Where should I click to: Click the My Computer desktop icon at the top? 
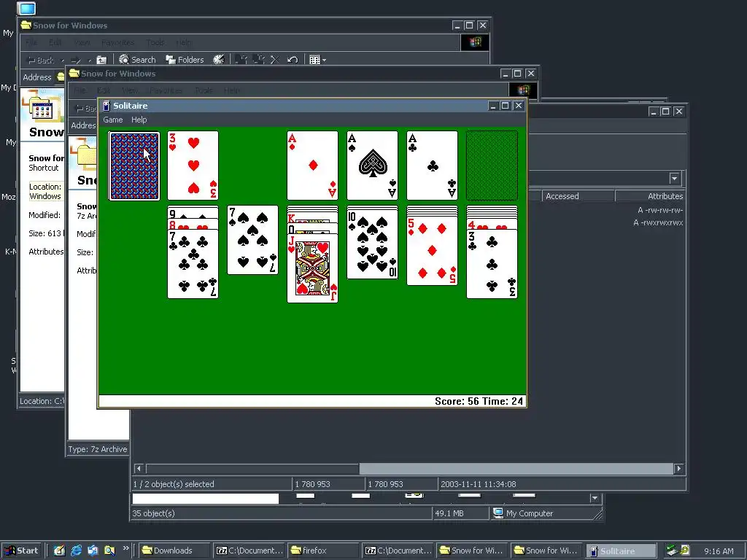pyautogui.click(x=26, y=8)
